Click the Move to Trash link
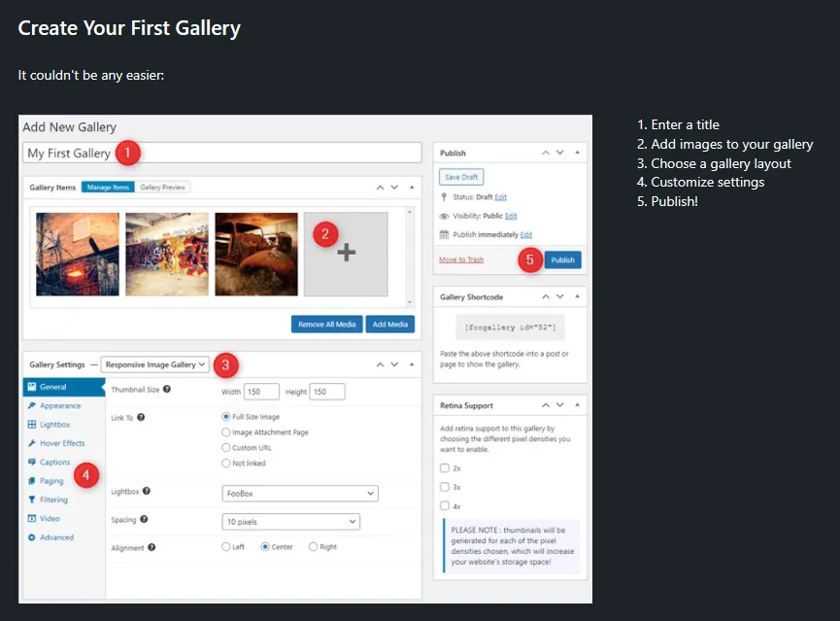Viewport: 840px width, 621px height. pos(461,259)
